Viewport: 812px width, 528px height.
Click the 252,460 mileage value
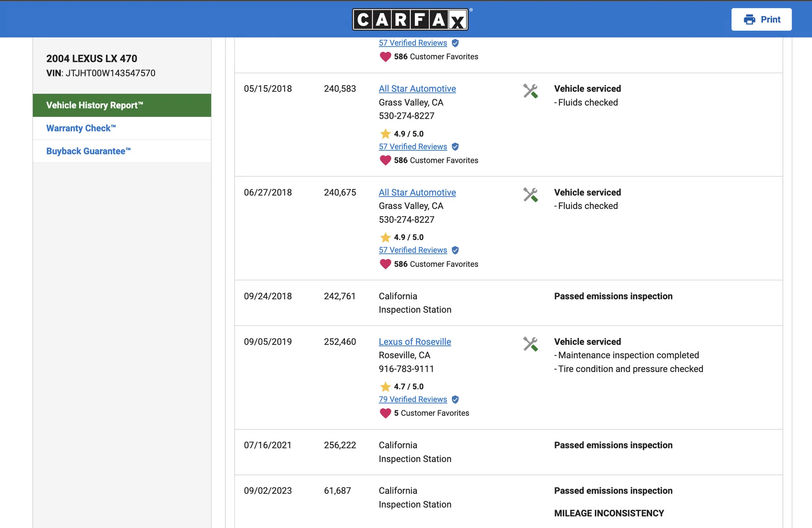tap(340, 342)
